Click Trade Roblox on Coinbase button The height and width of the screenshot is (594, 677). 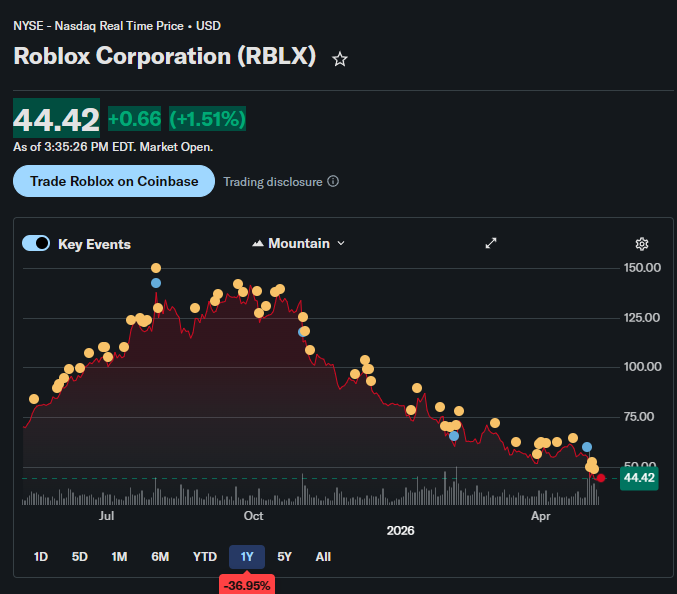pyautogui.click(x=114, y=181)
